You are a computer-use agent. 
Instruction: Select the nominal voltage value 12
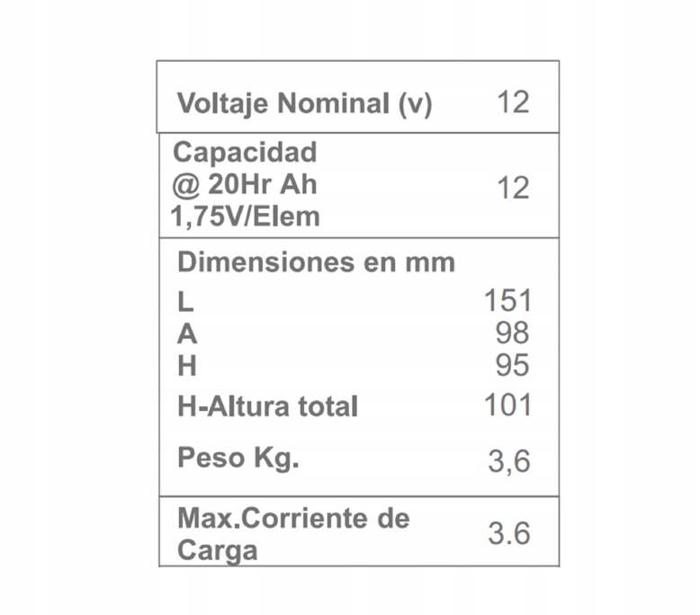[513, 102]
